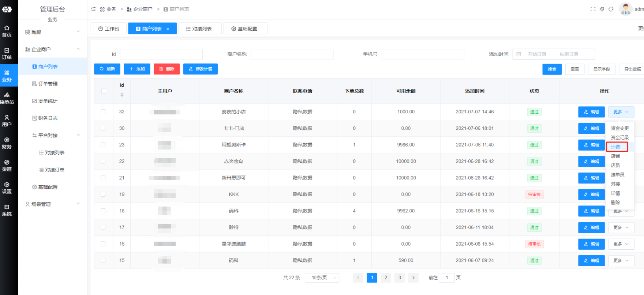Click the blue 搜索 search button

click(552, 69)
